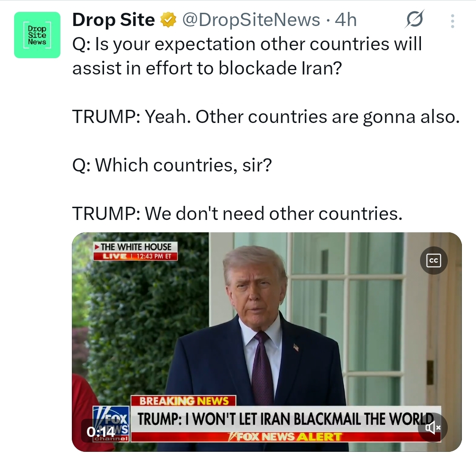This screenshot has height=458, width=476.
Task: Click the gold verified badge
Action: 168,20
